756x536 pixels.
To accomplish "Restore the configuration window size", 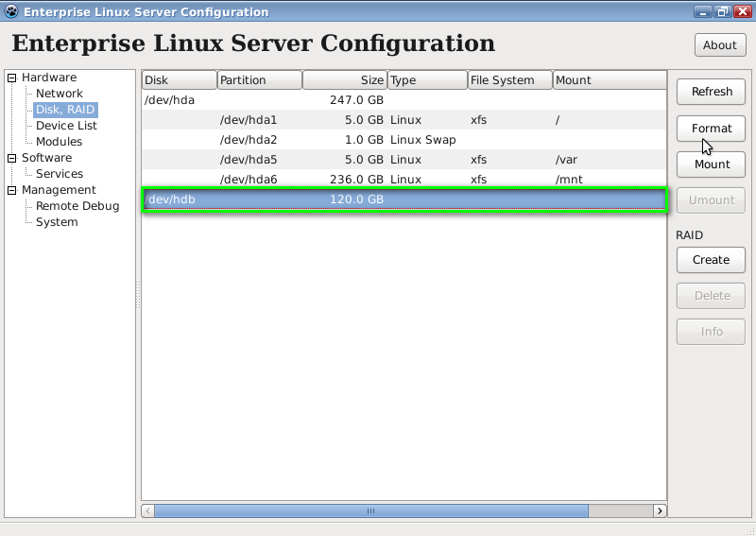I will pos(722,11).
